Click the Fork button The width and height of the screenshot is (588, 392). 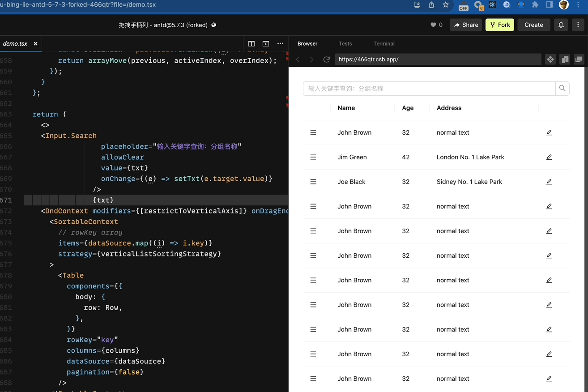[x=499, y=25]
